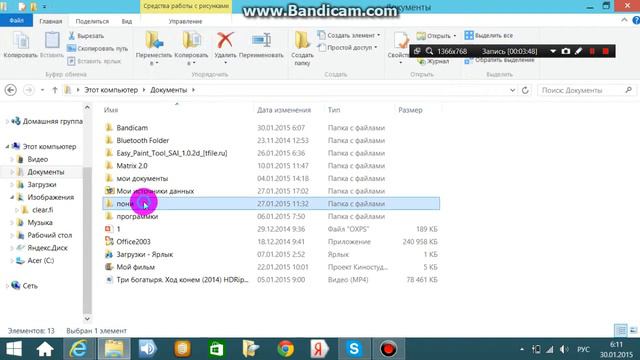Select the Мой фильм project file

pyautogui.click(x=271, y=267)
